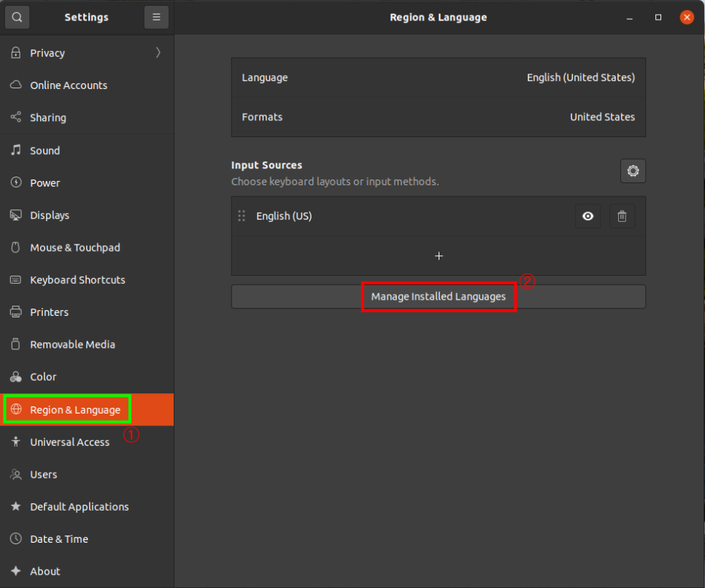This screenshot has height=588, width=705.
Task: Select the English (US) input source
Action: click(439, 216)
